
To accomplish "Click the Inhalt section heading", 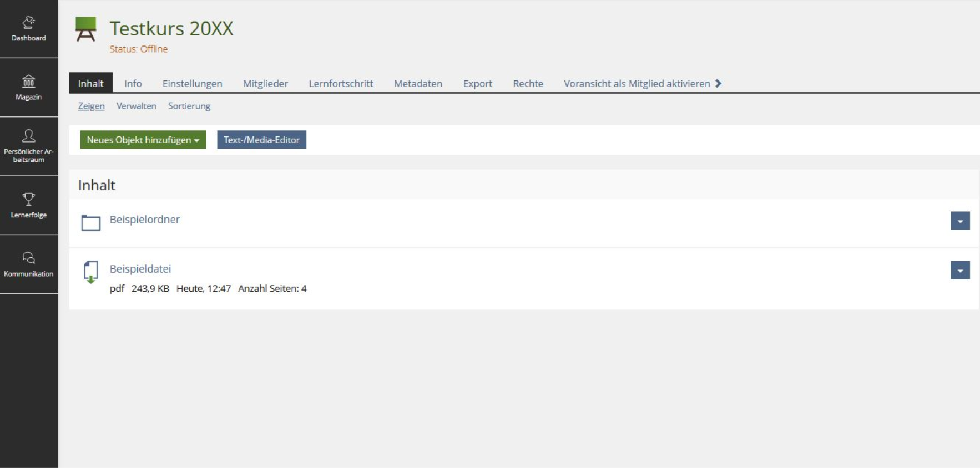I will coord(97,185).
